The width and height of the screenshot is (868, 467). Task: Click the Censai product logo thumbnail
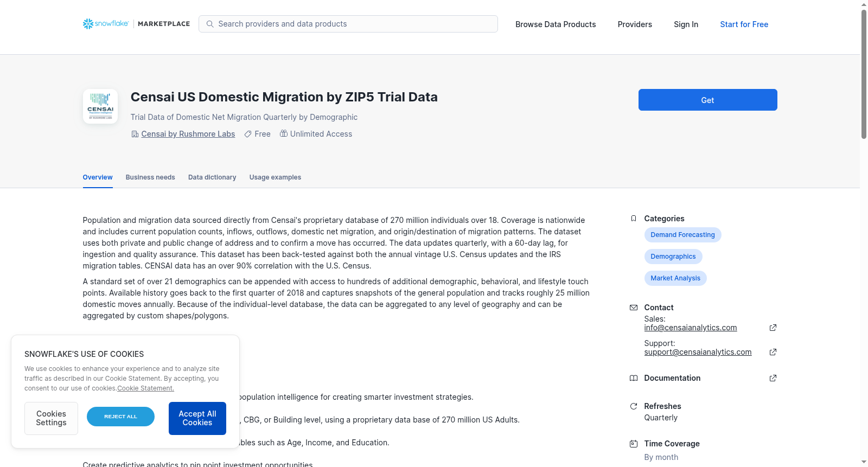click(x=100, y=106)
